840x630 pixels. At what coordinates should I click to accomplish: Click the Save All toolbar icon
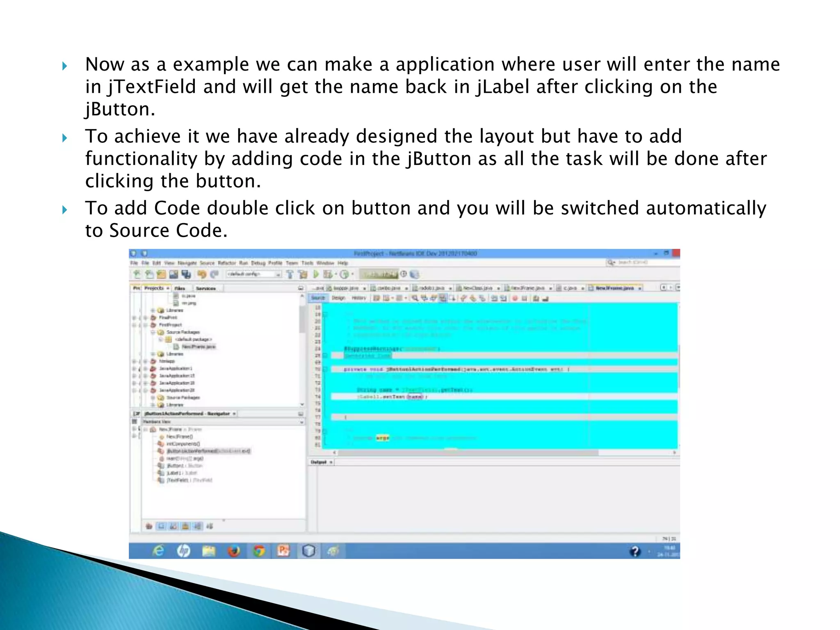(186, 274)
